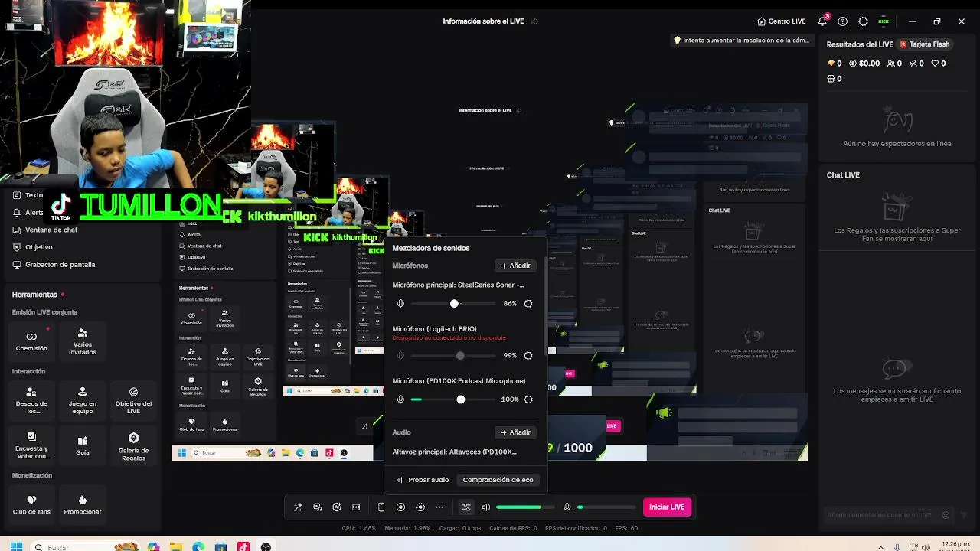Click the KICK profile icon in top bar

click(884, 21)
